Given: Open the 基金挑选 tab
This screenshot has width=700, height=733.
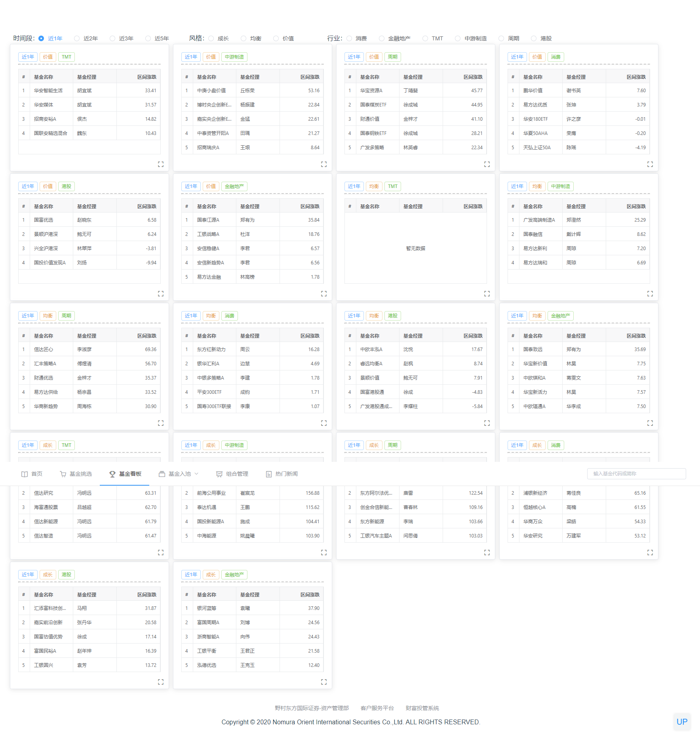Looking at the screenshot, I should (76, 474).
